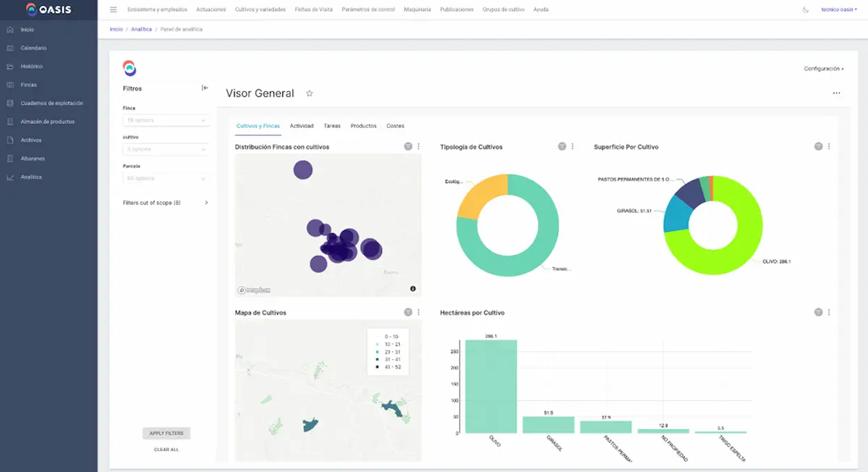Open the Calendario sidebar icon

[x=10, y=48]
